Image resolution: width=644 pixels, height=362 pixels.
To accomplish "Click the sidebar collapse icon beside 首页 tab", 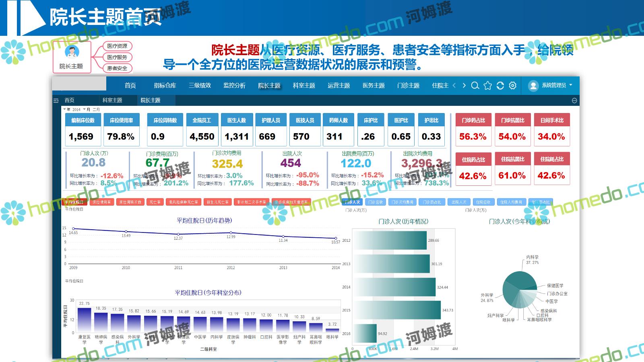I will [x=56, y=101].
